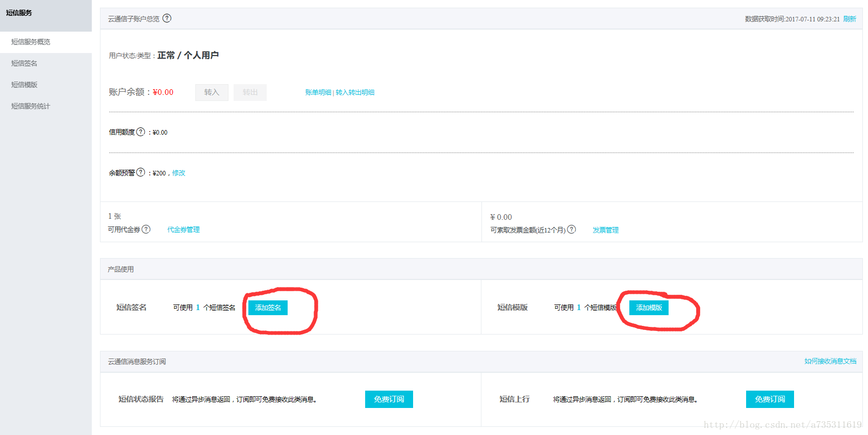Click 免费订阅 for 短信状态报告

click(x=389, y=399)
